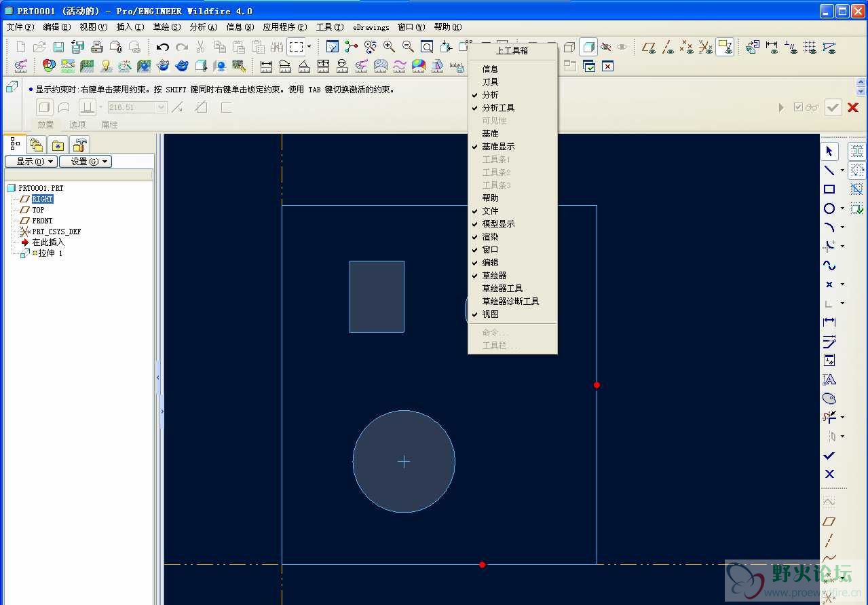Screen dimensions: 868x605
Task: Open the 工具 menu
Action: pyautogui.click(x=330, y=27)
